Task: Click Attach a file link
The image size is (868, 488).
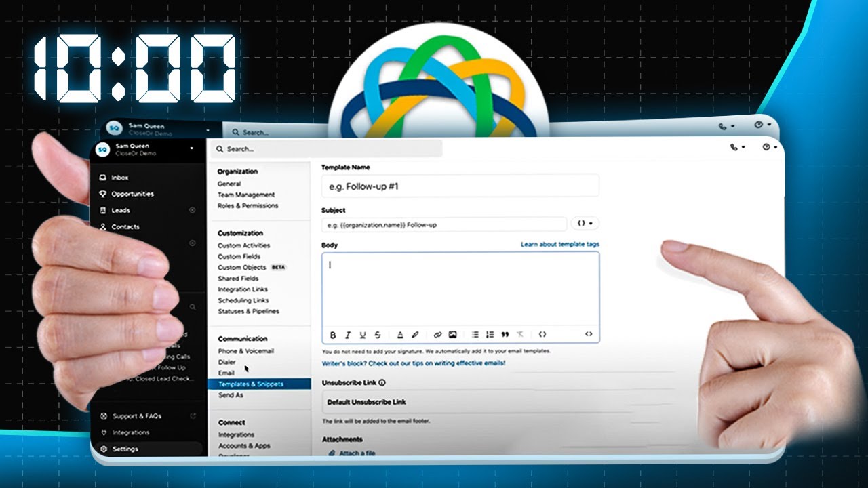Action: pyautogui.click(x=352, y=453)
